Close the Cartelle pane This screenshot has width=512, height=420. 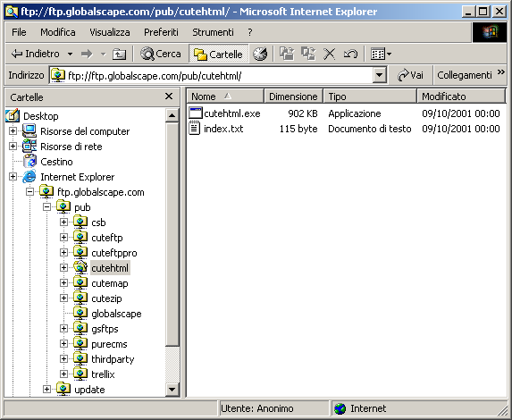(x=169, y=97)
